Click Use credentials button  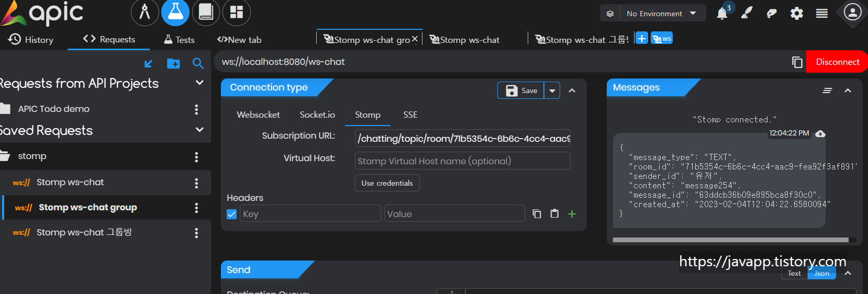387,183
